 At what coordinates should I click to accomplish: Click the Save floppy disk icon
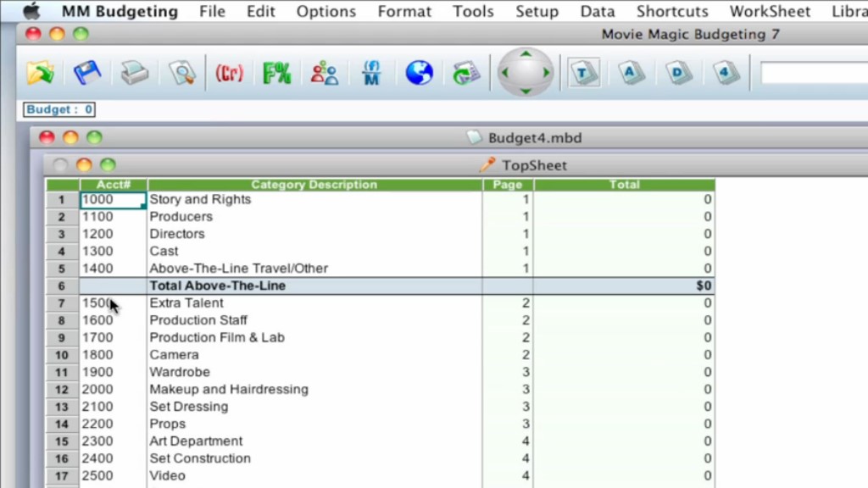pyautogui.click(x=86, y=73)
